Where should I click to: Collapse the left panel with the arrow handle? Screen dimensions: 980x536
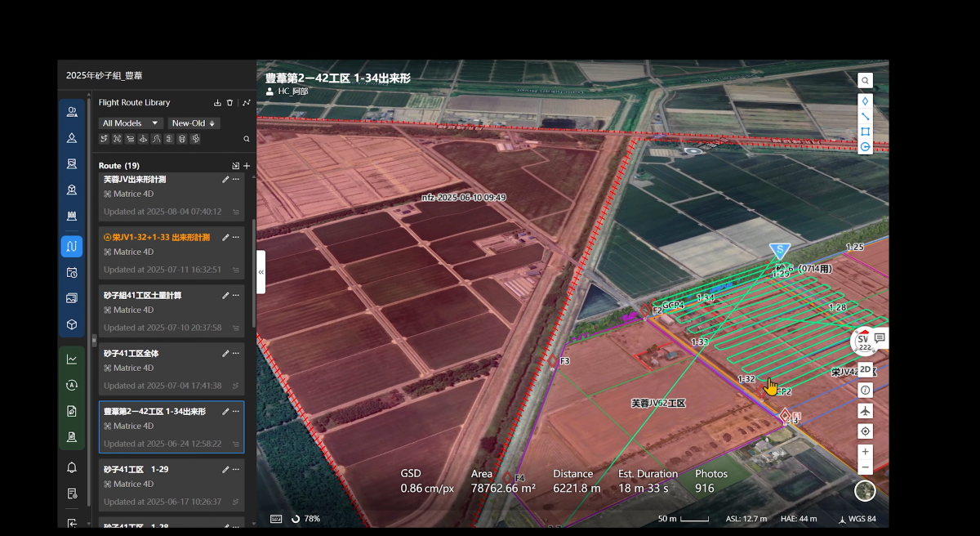pos(261,272)
